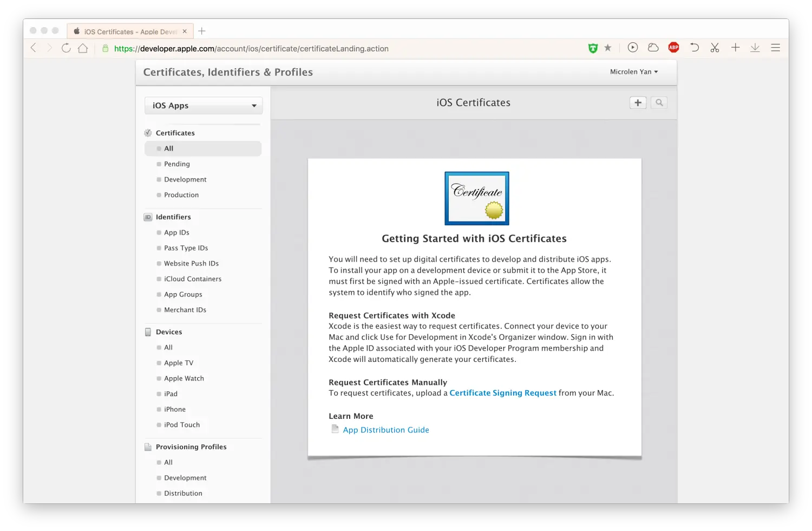Open Merchant IDs
The width and height of the screenshot is (812, 531).
pyautogui.click(x=185, y=310)
